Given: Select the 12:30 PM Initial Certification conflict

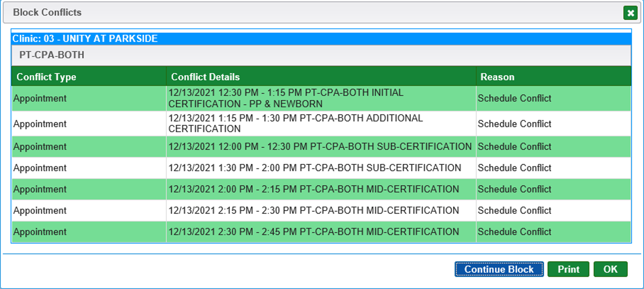Looking at the screenshot, I should click(x=286, y=98).
